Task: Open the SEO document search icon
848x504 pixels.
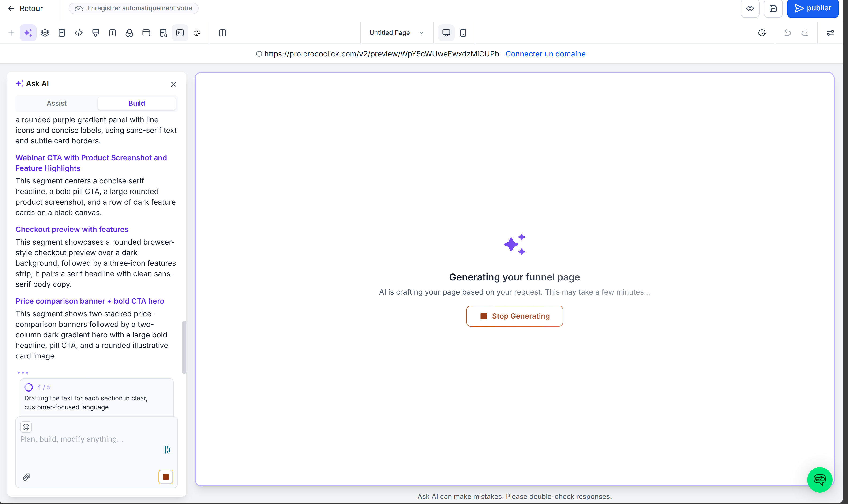Action: click(163, 33)
